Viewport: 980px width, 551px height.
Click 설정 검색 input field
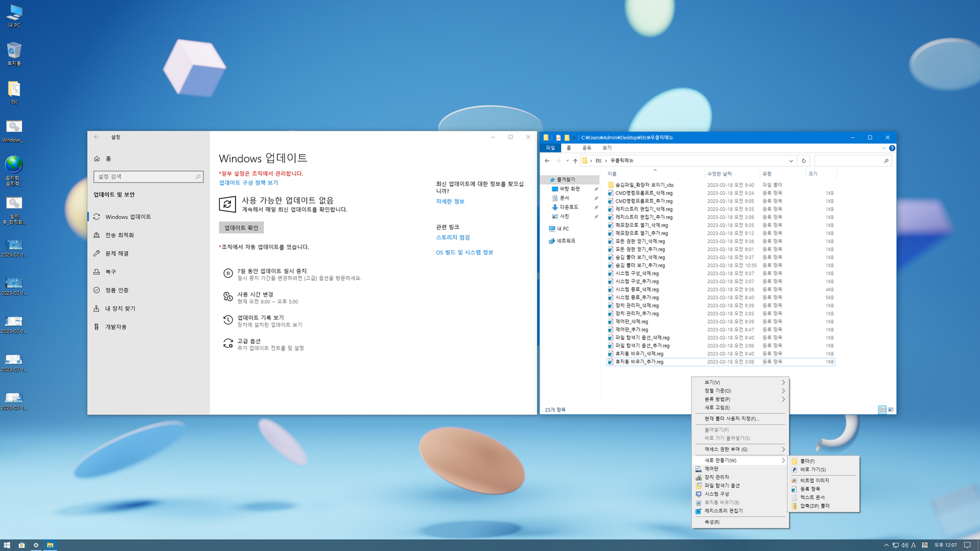pyautogui.click(x=148, y=177)
